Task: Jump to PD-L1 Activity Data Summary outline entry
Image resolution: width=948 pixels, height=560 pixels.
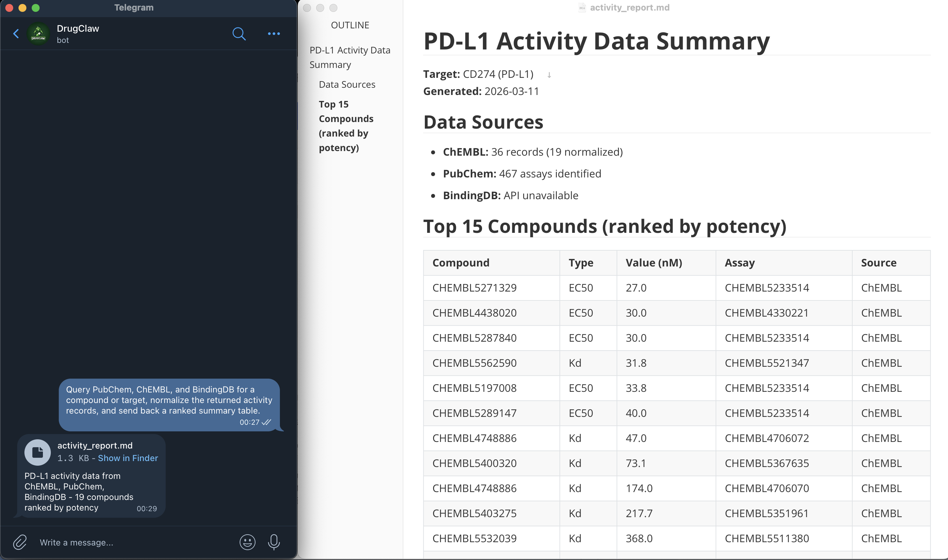Action: click(x=350, y=57)
